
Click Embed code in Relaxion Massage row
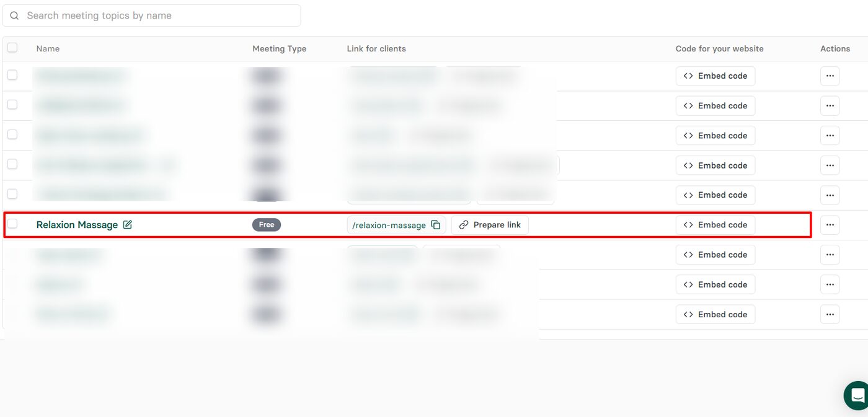point(715,225)
